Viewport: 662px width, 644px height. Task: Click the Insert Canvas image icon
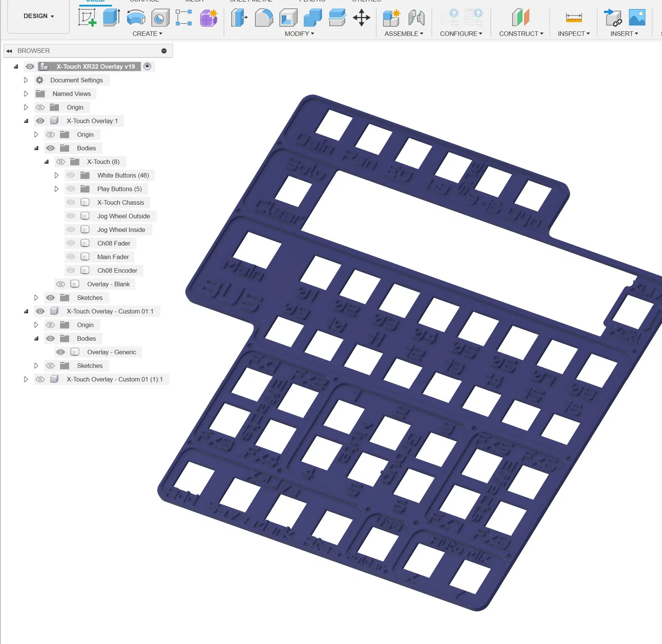[637, 18]
